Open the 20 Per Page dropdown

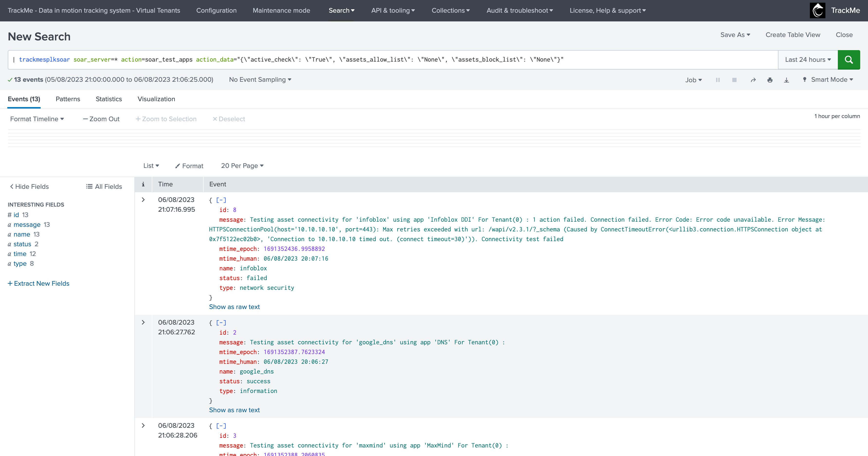click(x=242, y=166)
